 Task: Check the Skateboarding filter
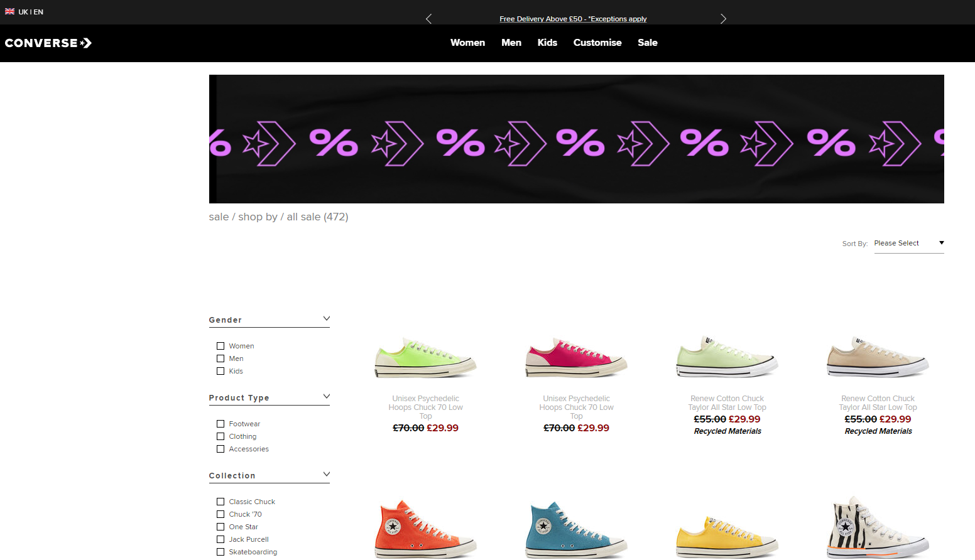point(221,552)
